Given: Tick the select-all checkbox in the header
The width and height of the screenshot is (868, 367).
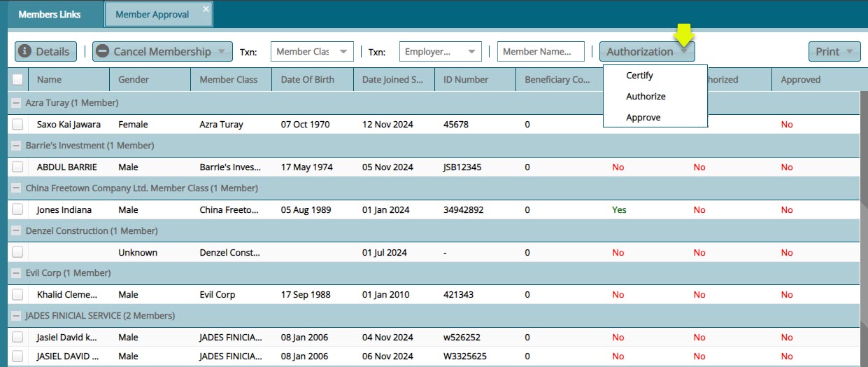Looking at the screenshot, I should click(x=17, y=79).
